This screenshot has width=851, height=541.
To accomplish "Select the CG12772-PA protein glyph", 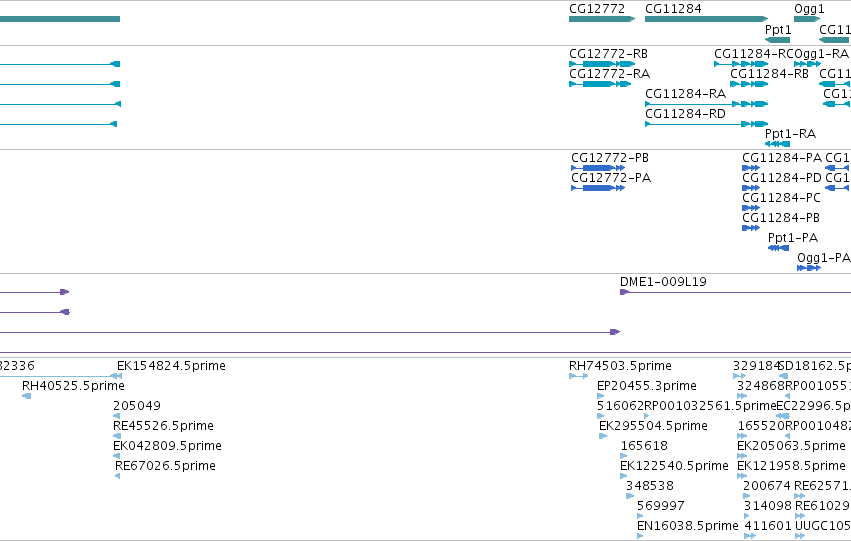I will click(x=598, y=188).
